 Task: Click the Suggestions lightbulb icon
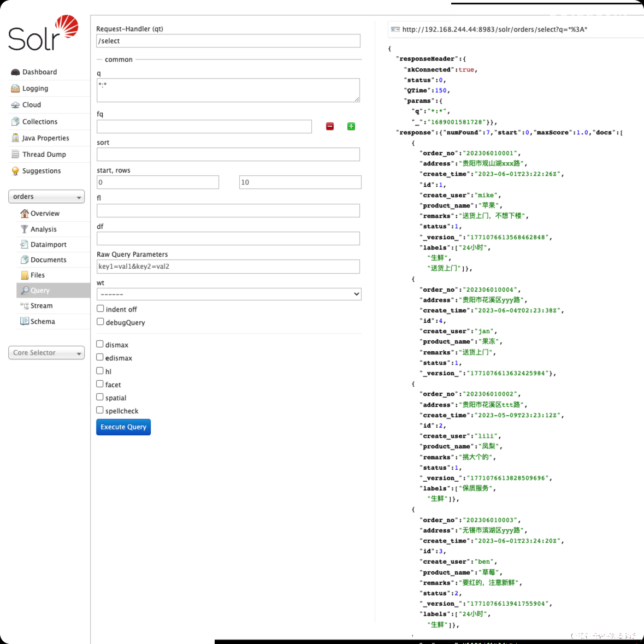15,171
